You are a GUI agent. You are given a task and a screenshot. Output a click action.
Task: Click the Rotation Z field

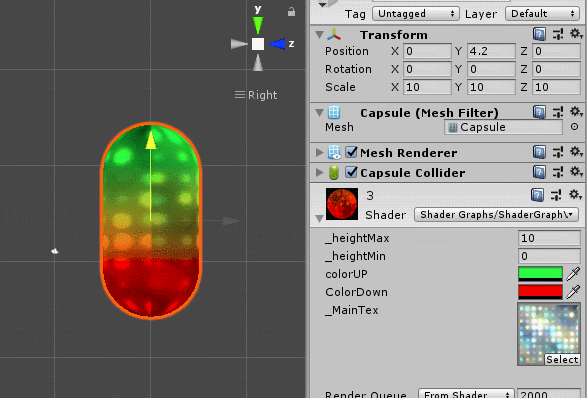click(556, 69)
